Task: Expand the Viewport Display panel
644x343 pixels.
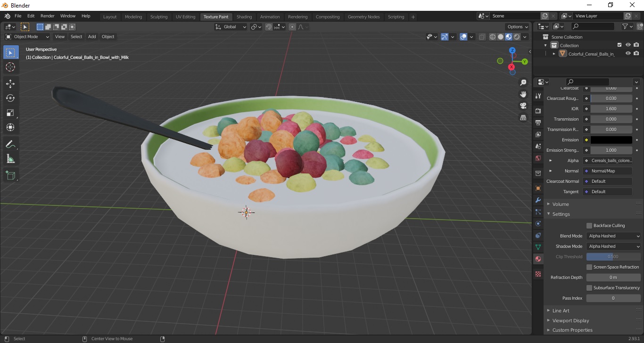Action: (x=571, y=321)
